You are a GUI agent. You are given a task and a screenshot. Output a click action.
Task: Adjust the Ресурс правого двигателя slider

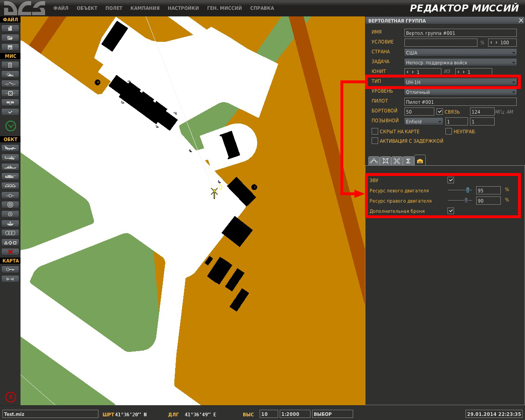[x=466, y=201]
